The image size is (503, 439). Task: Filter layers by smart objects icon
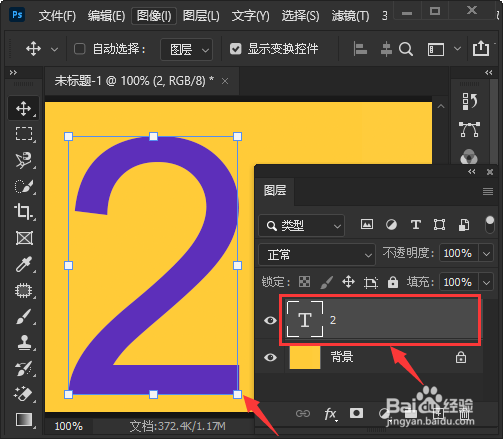[464, 225]
